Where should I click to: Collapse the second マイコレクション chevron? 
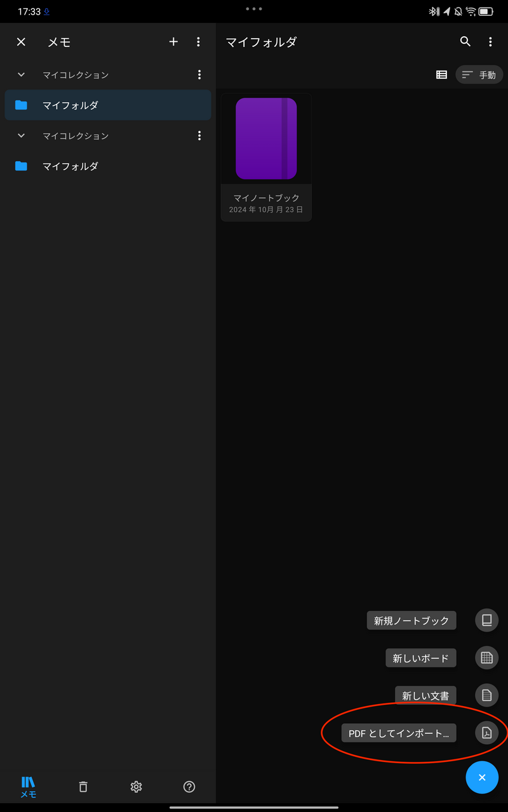click(x=21, y=136)
